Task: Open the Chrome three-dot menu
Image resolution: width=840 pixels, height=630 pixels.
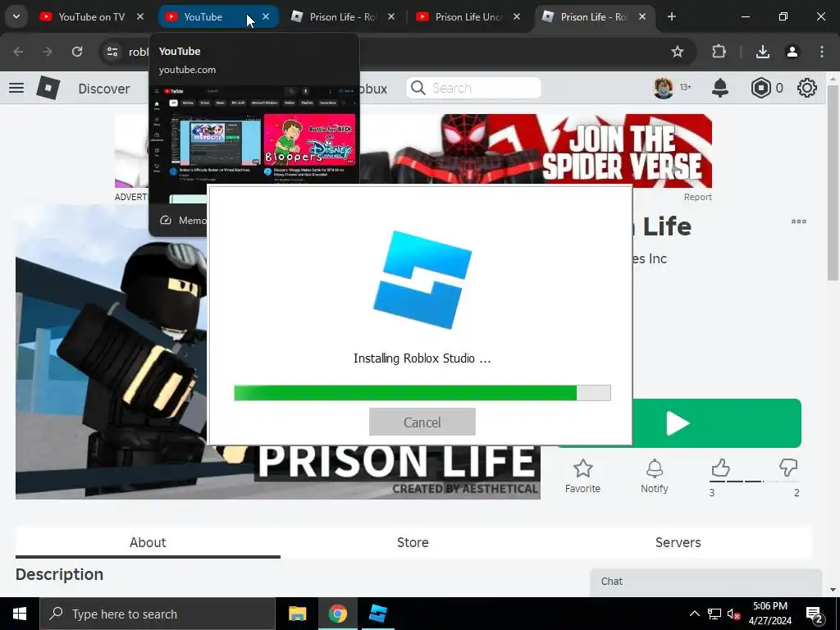Action: (822, 52)
